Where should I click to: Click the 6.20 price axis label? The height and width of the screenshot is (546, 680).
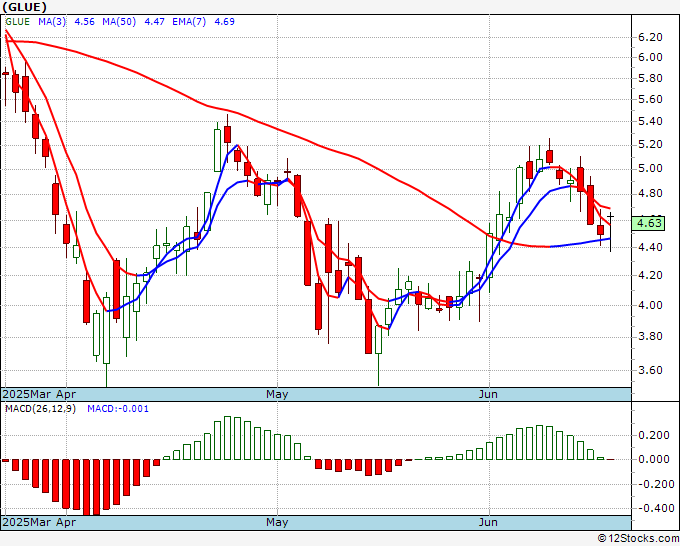(651, 37)
